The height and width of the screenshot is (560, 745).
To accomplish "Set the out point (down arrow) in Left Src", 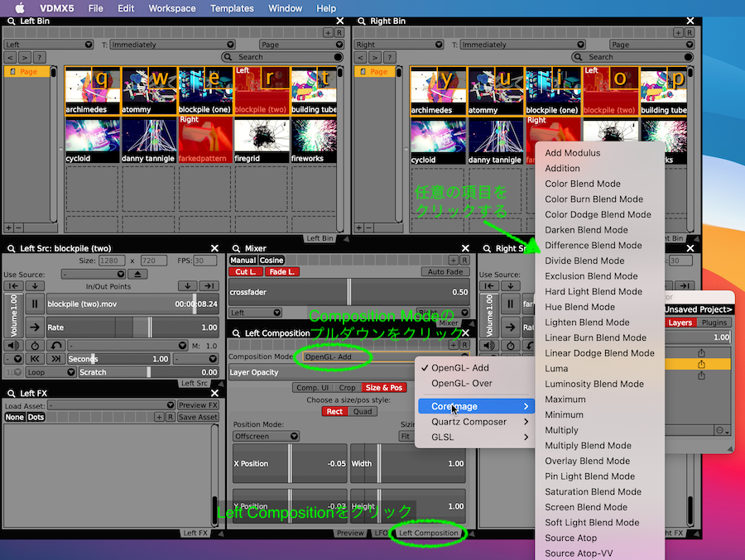I will 188,286.
